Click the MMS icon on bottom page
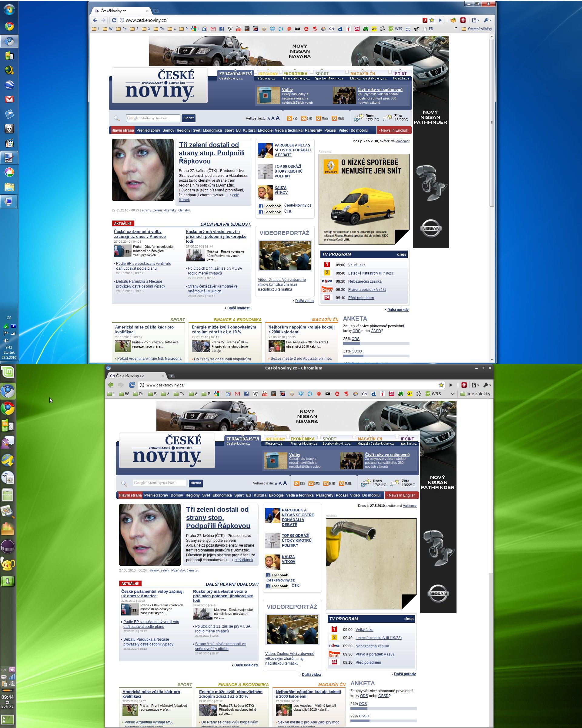 click(x=329, y=484)
